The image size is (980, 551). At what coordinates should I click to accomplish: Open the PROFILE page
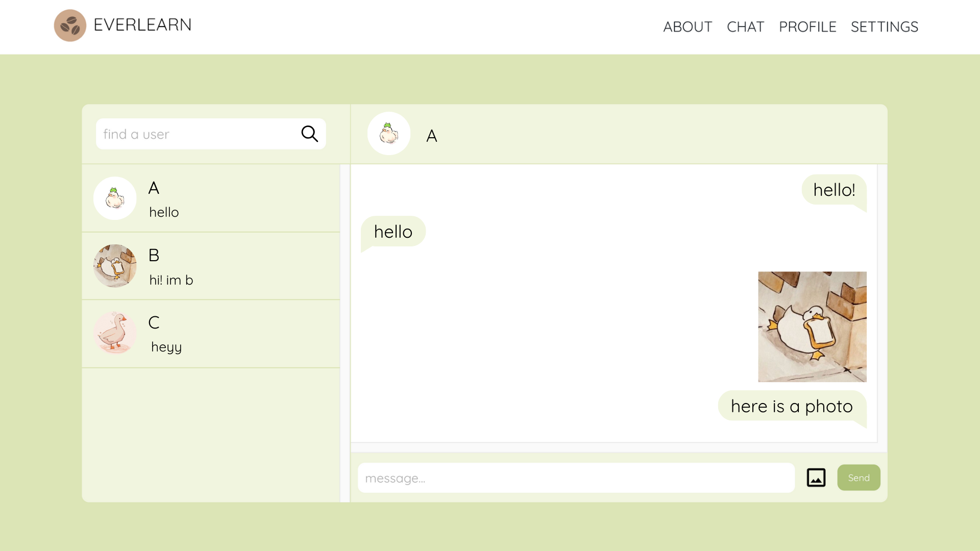point(807,27)
